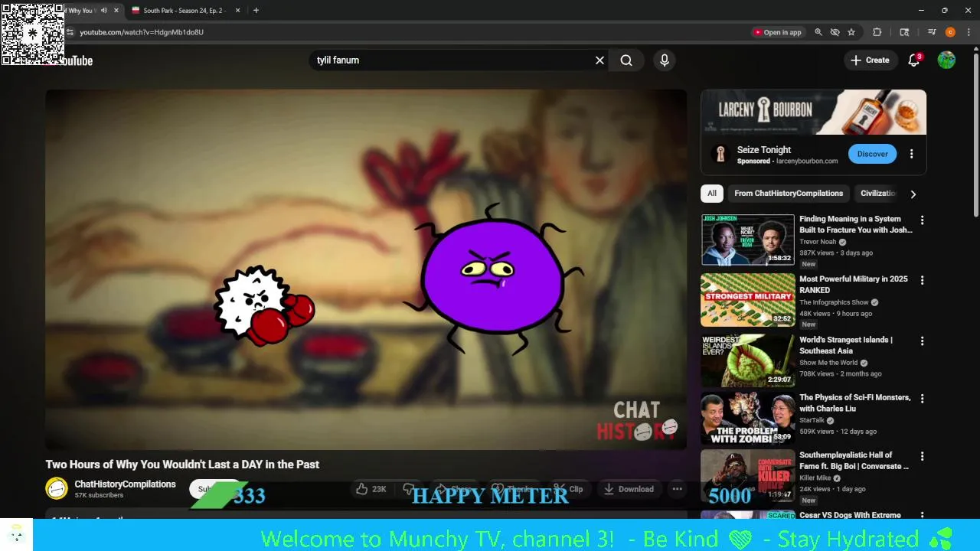
Task: Open 'Most Powerful Military in 2025' title
Action: [x=854, y=285]
